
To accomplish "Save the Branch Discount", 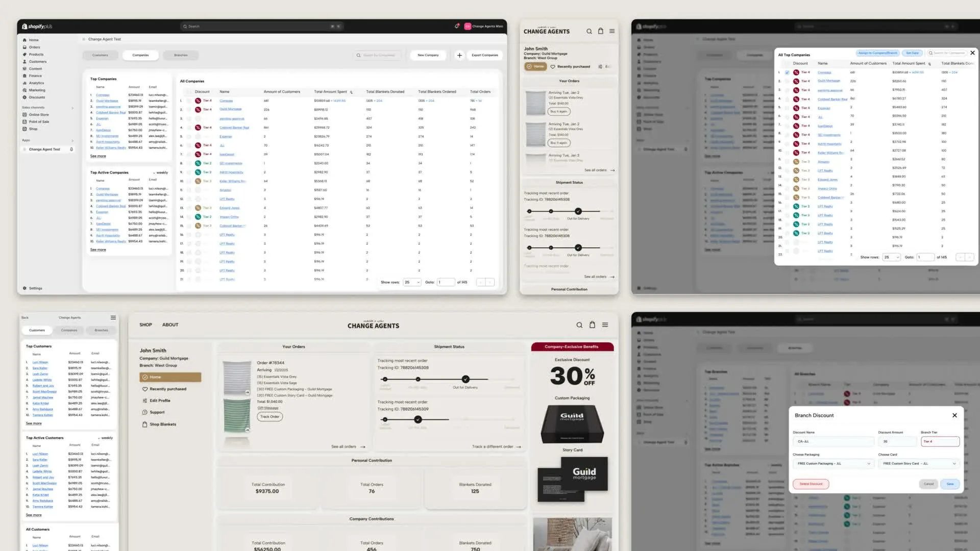I will (x=950, y=484).
